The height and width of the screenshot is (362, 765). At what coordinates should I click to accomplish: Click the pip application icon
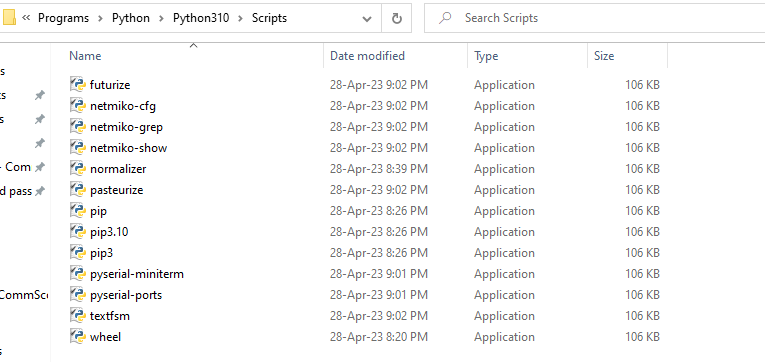(78, 211)
